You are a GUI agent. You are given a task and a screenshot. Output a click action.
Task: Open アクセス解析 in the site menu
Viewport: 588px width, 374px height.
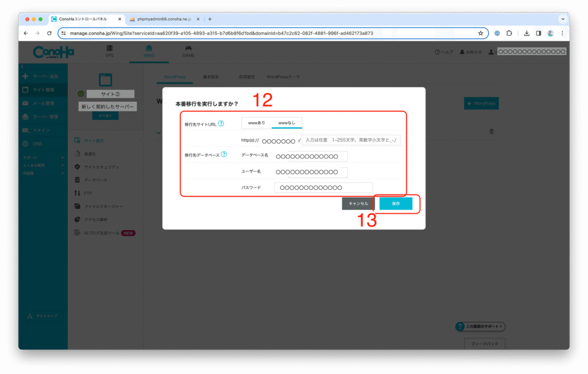[x=91, y=220]
